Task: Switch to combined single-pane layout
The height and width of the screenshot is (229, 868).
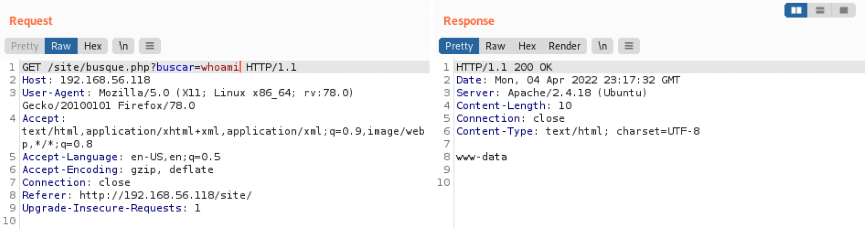Action: click(843, 10)
